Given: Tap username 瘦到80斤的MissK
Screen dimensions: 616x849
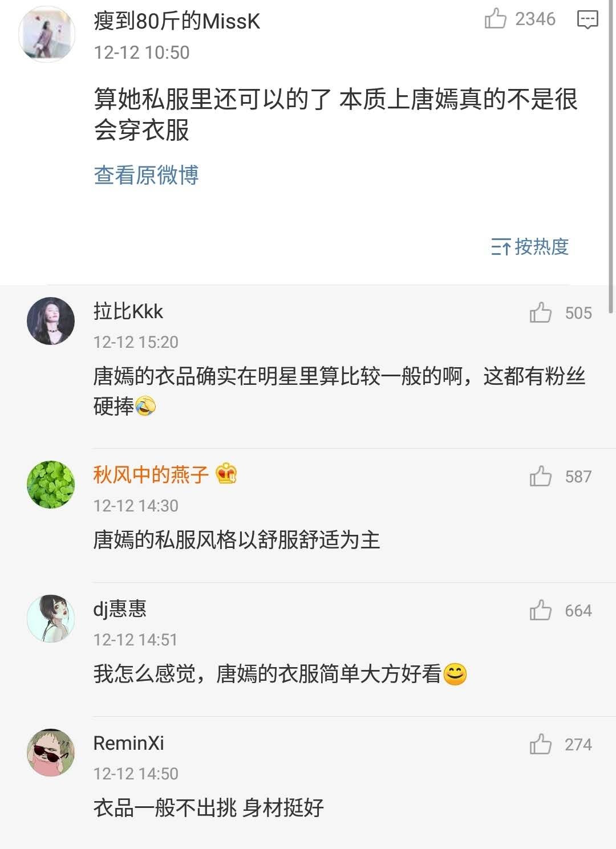Looking at the screenshot, I should coord(177,21).
